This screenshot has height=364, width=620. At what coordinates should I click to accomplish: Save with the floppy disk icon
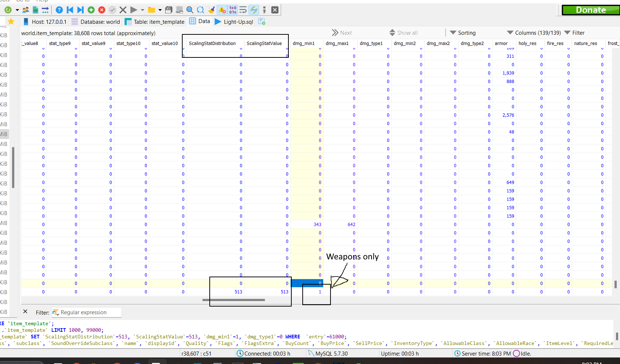(x=169, y=10)
